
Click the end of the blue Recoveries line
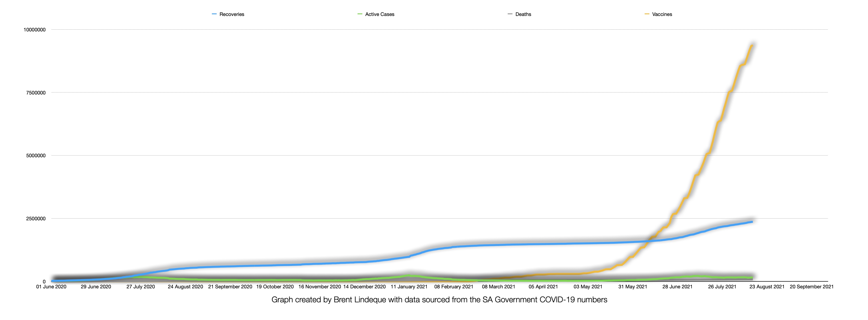[752, 222]
